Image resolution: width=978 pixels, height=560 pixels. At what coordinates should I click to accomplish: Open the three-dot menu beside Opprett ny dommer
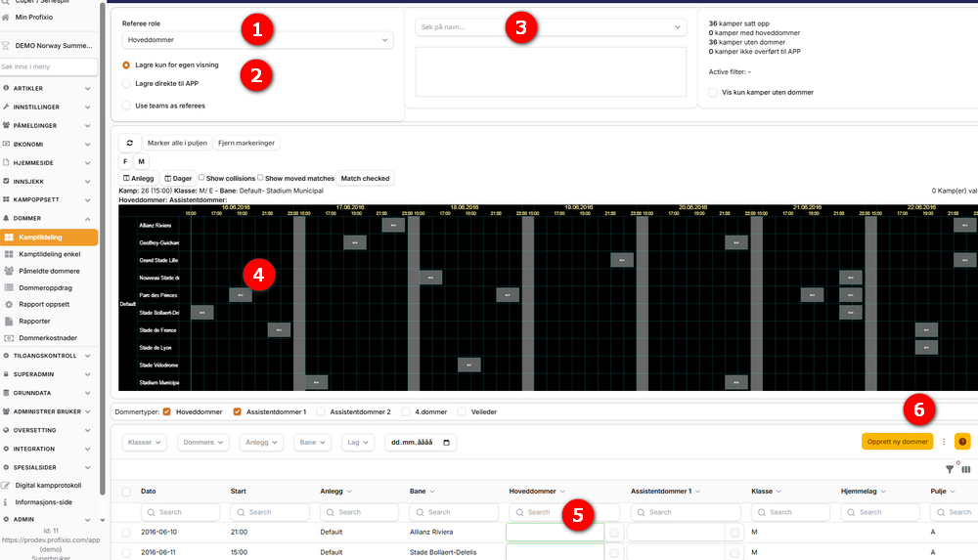click(944, 442)
